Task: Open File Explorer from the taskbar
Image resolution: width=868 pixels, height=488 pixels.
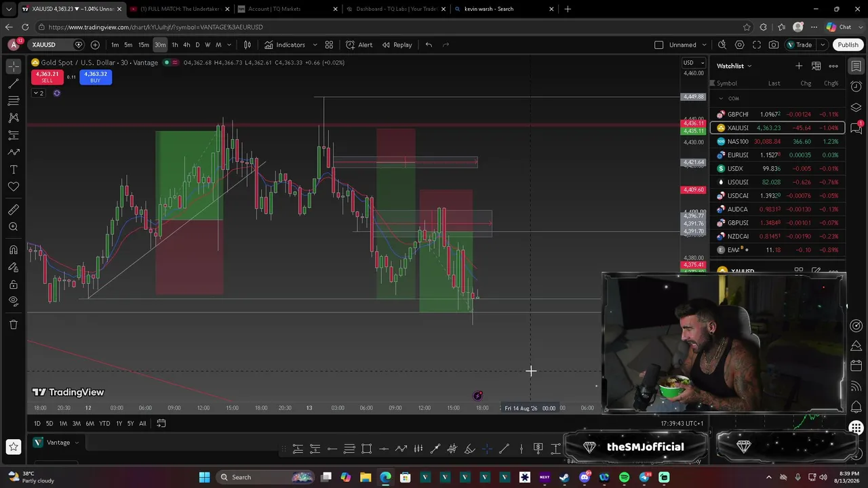Action: (x=366, y=477)
